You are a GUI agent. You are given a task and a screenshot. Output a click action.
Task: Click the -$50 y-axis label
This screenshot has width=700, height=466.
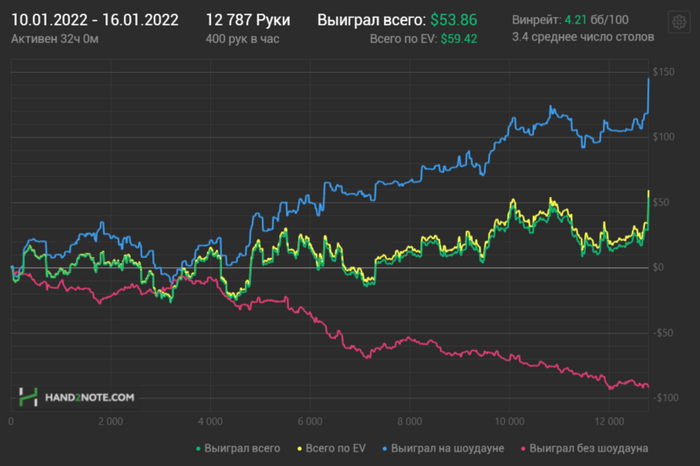(x=662, y=333)
